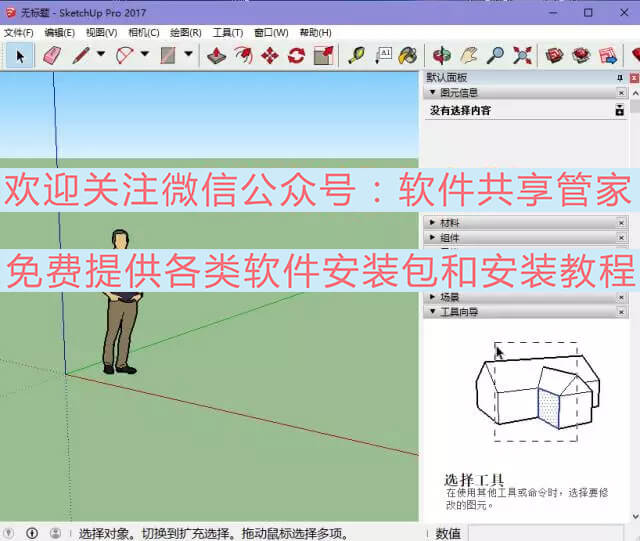Viewport: 640px width, 541px height.
Task: Select the Move tool
Action: click(x=270, y=55)
